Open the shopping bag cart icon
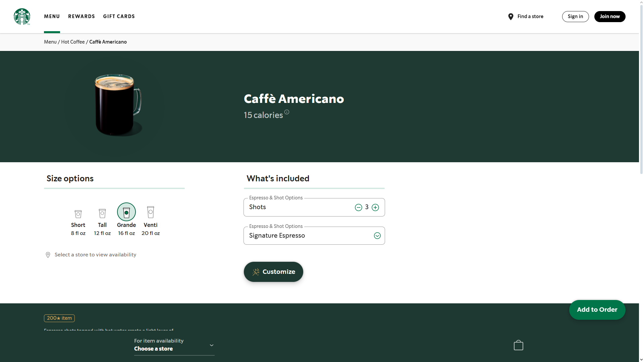 point(519,345)
